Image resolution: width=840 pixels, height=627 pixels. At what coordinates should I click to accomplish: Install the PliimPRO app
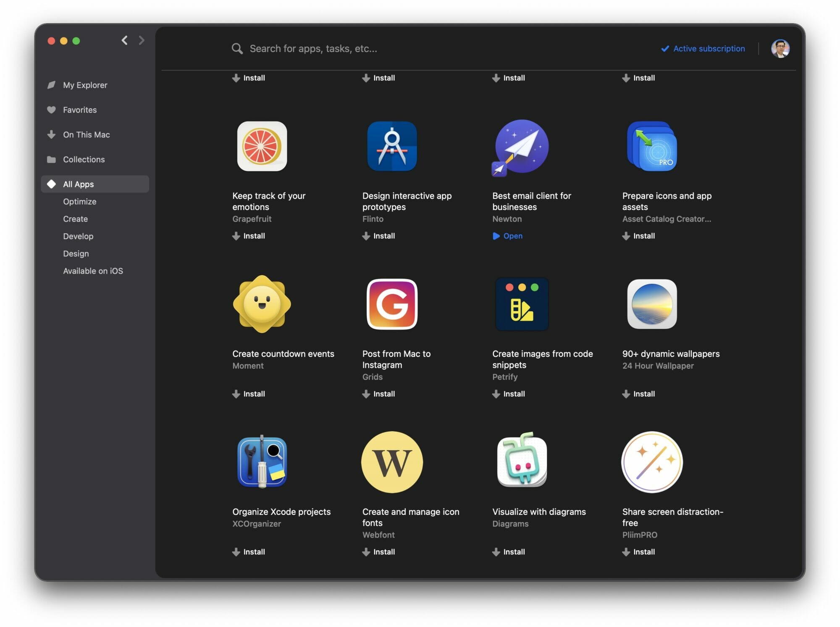pos(638,552)
